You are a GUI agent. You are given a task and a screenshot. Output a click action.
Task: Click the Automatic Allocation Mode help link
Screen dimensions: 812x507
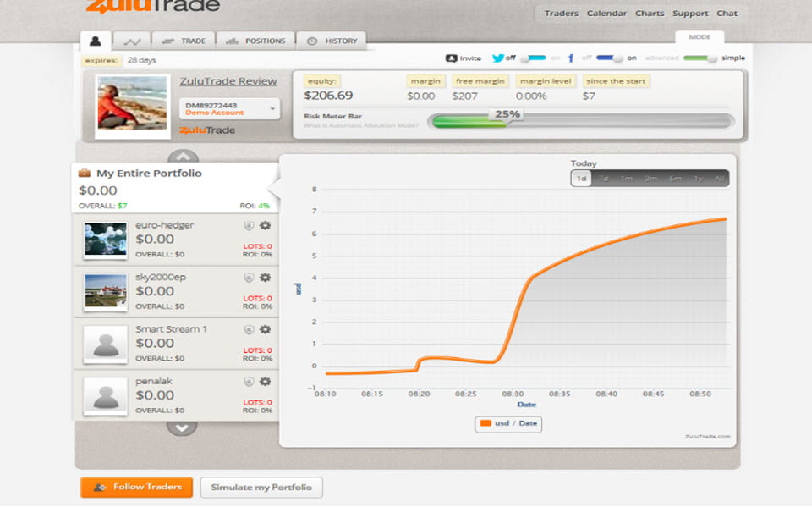click(x=361, y=125)
